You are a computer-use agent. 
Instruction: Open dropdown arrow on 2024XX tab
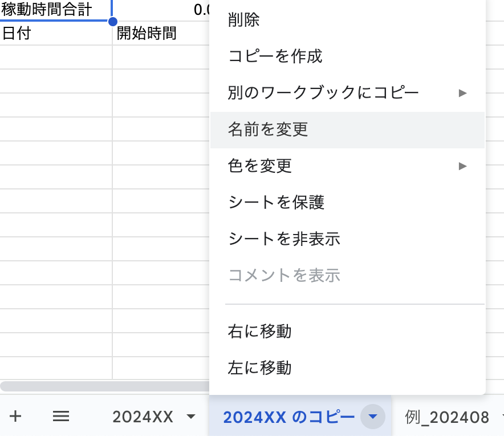(191, 417)
